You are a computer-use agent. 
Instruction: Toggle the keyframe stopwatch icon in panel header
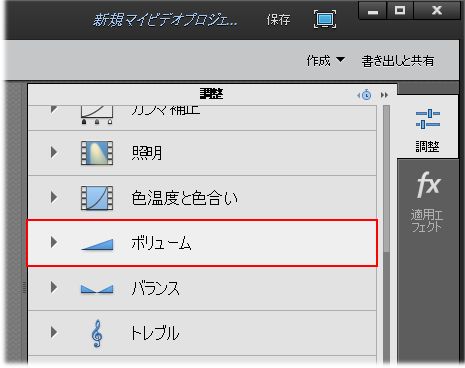(x=365, y=95)
